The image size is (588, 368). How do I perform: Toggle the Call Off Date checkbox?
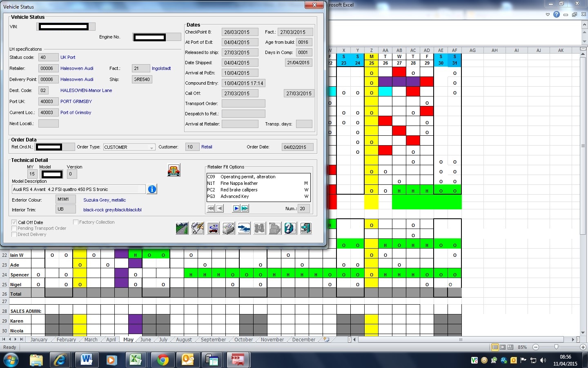click(x=14, y=222)
